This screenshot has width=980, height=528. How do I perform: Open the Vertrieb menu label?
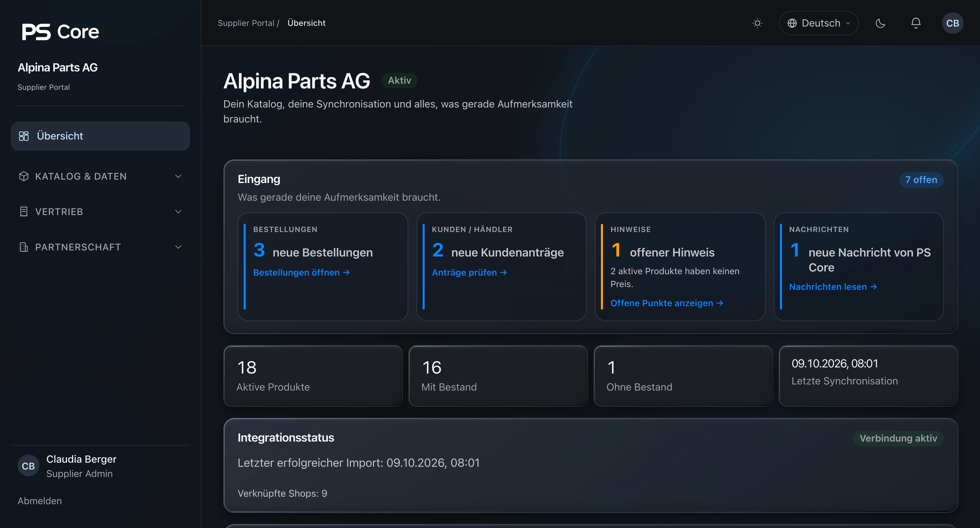(59, 212)
